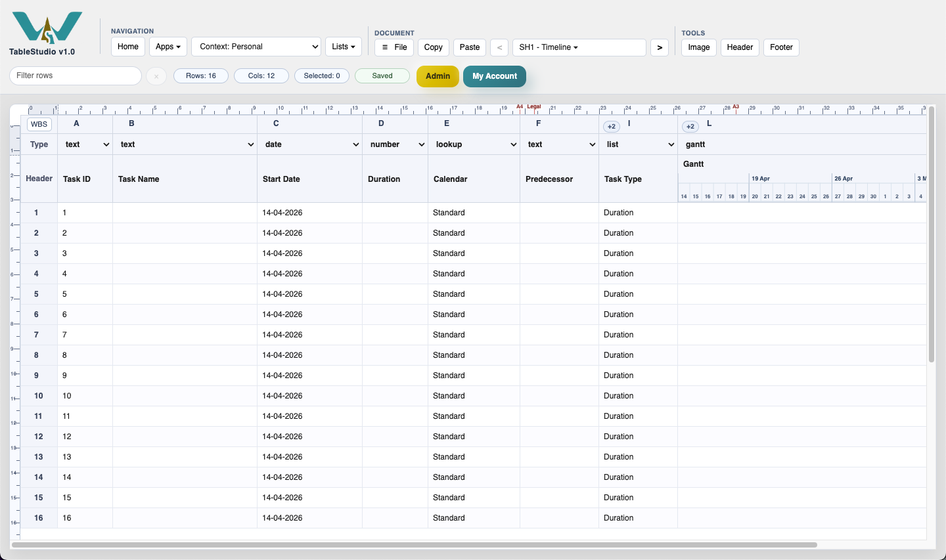
Task: Click the Saved status indicator
Action: pos(382,76)
